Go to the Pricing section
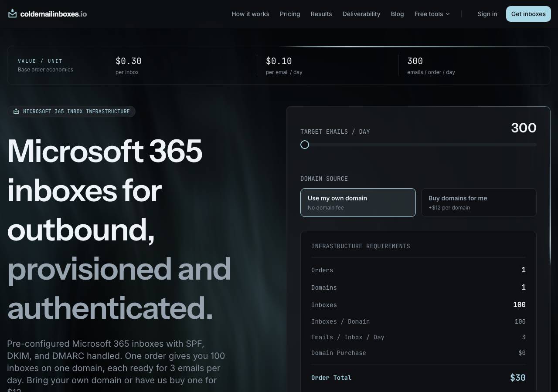The height and width of the screenshot is (392, 558). tap(290, 14)
